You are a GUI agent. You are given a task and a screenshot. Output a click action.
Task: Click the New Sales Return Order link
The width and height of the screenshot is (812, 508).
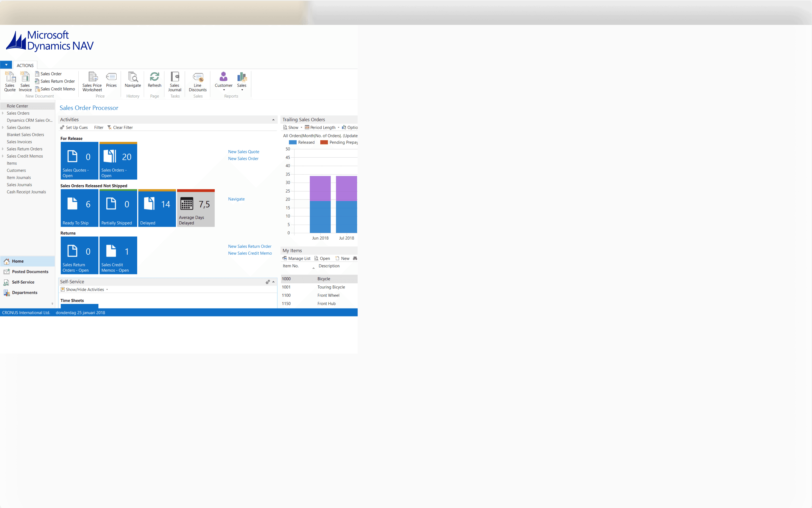tap(250, 247)
